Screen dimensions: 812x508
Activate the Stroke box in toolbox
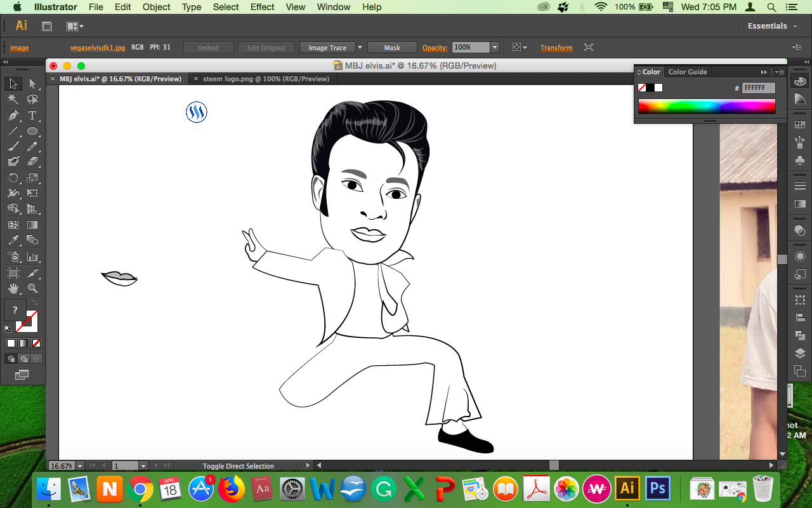pos(27,321)
